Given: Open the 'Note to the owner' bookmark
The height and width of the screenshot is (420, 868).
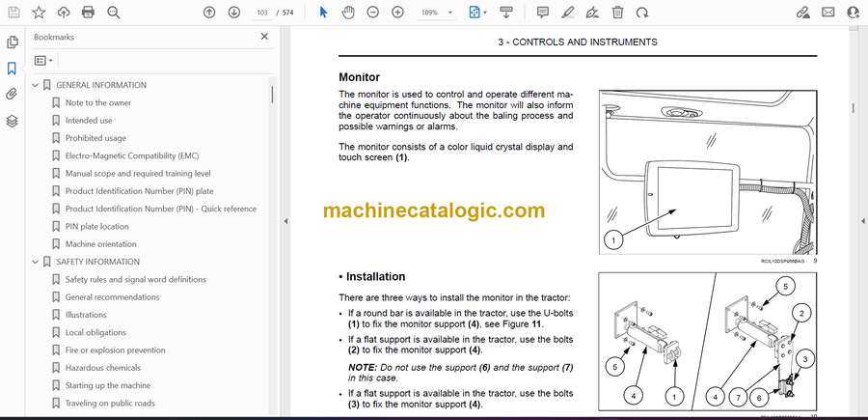Looking at the screenshot, I should coord(98,103).
